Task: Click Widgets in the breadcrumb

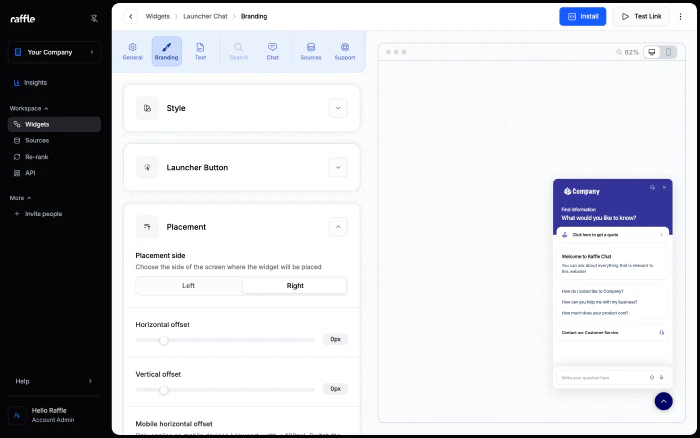Action: coord(158,17)
